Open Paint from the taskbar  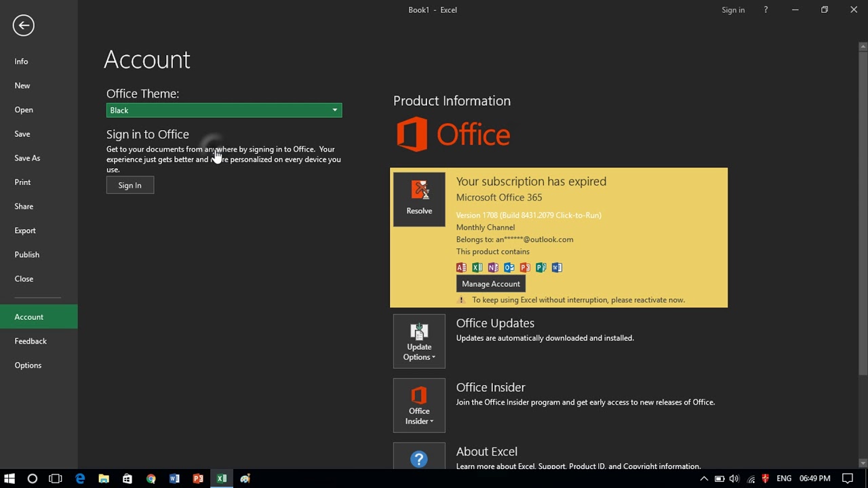[245, 479]
